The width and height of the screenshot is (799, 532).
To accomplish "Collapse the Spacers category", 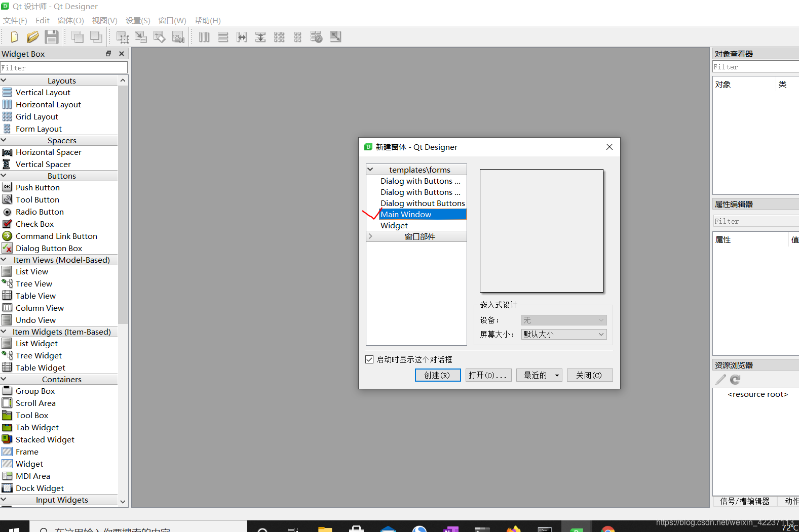I will pyautogui.click(x=4, y=140).
